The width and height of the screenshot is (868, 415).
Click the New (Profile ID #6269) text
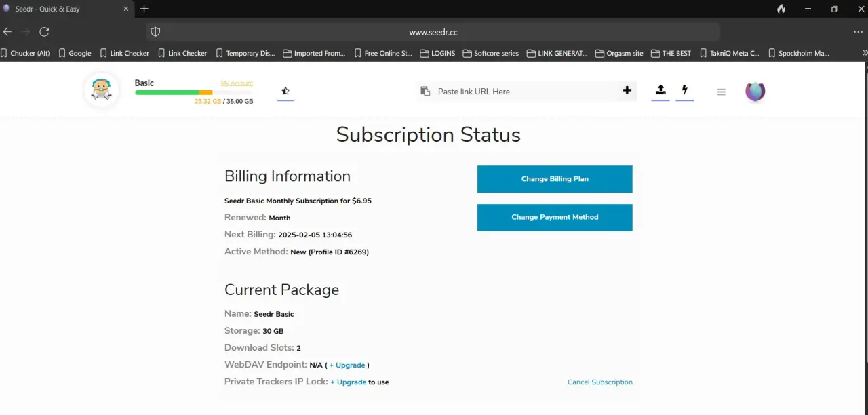pos(330,252)
